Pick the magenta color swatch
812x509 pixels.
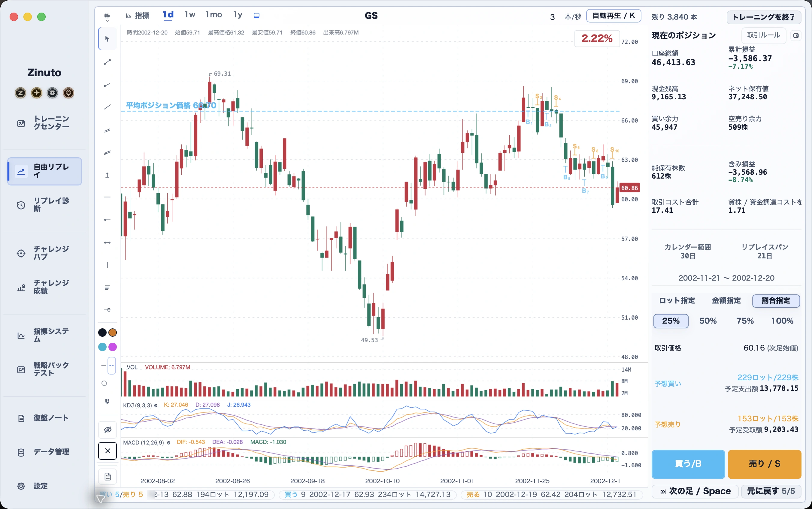coord(113,347)
